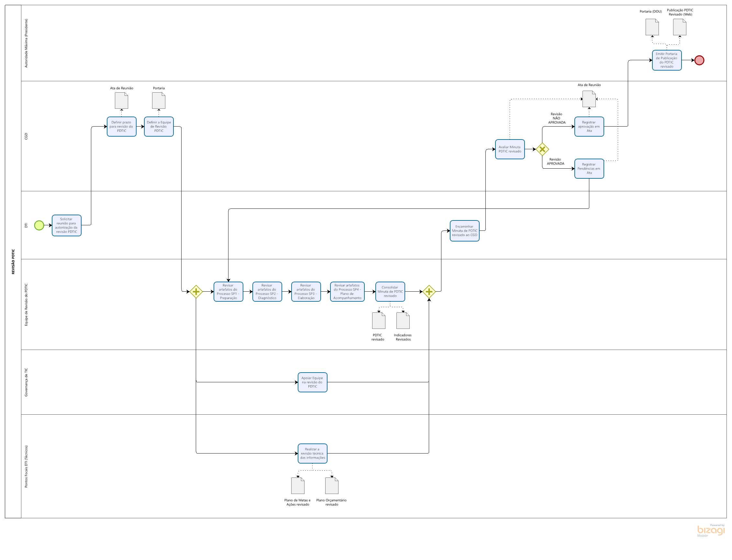Click the PDTIC revisado document icon

coord(379,321)
